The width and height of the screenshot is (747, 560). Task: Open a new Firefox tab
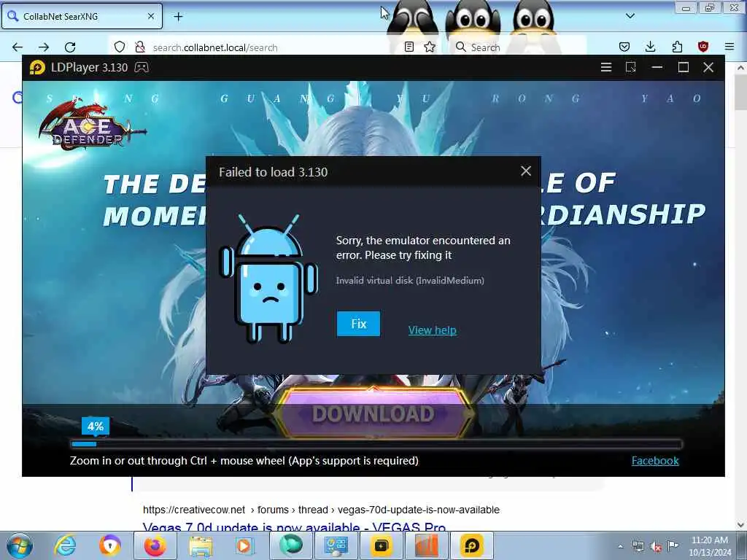(178, 17)
